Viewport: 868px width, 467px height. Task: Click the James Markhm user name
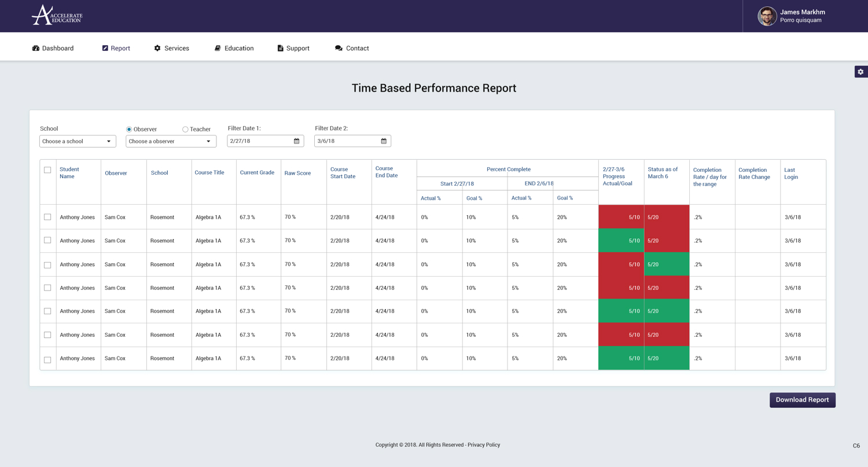click(802, 12)
